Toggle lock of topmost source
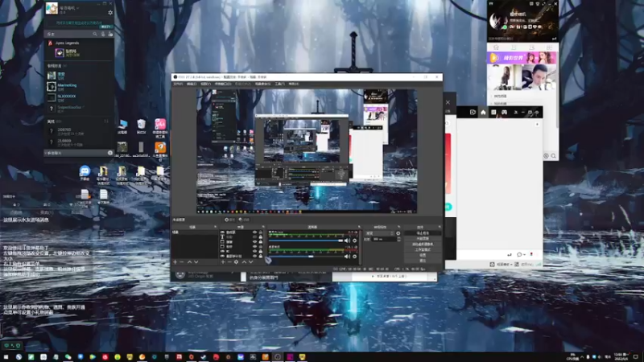The height and width of the screenshot is (362, 644). pyautogui.click(x=260, y=232)
